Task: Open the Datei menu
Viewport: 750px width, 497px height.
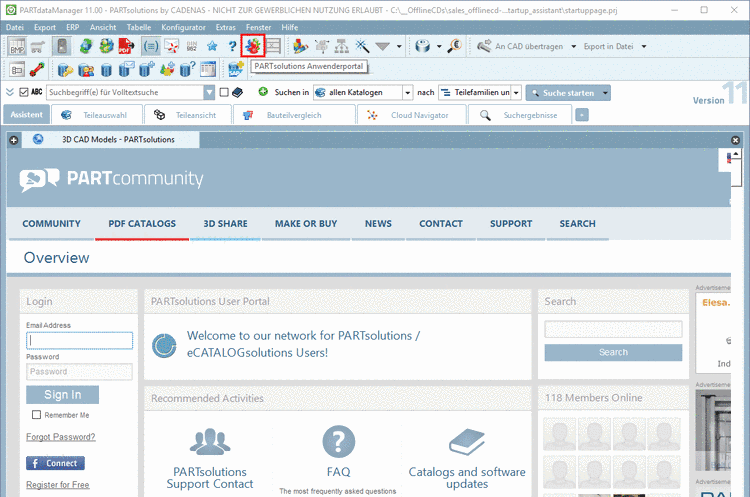Action: pyautogui.click(x=15, y=27)
